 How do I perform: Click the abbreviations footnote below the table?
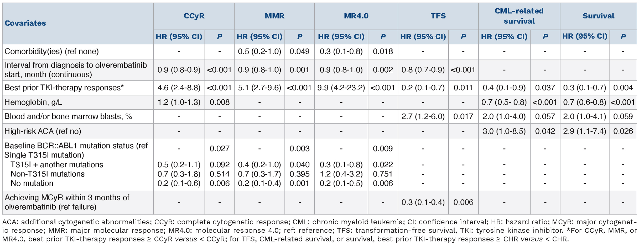pos(319,230)
